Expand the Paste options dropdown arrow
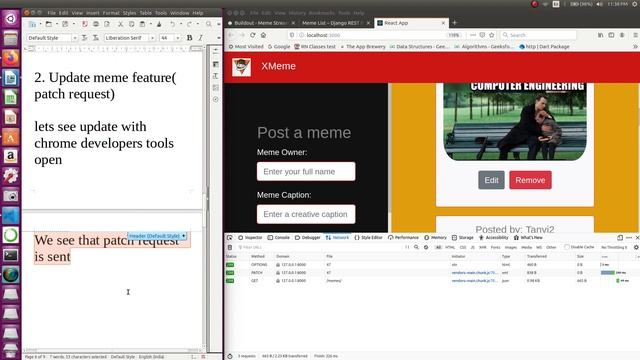This screenshot has width=640, height=360. [x=150, y=24]
